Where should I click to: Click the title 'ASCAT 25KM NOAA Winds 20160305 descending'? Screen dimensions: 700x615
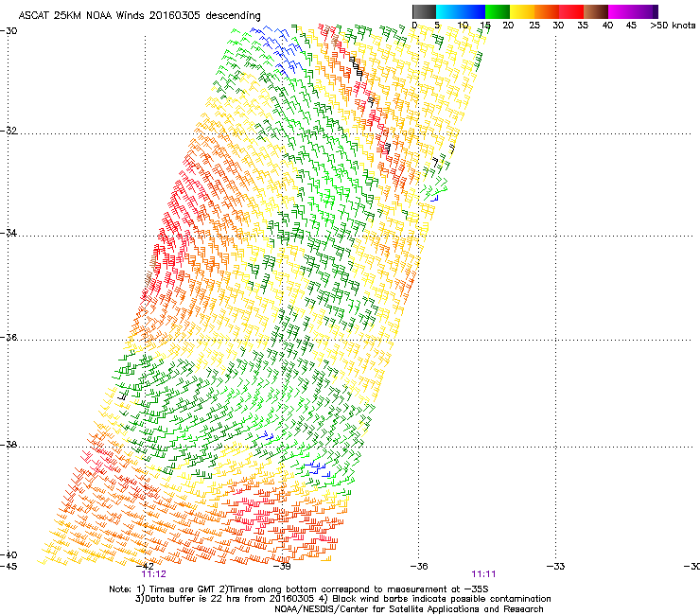pos(139,16)
